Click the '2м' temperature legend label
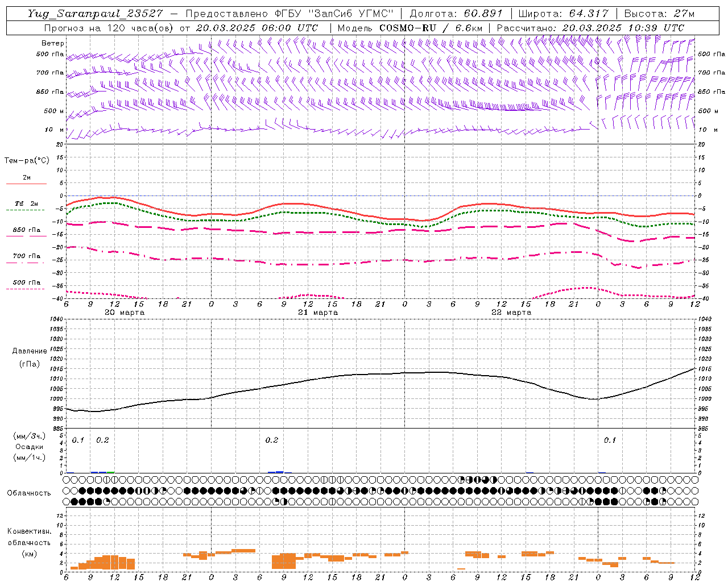 coord(27,178)
